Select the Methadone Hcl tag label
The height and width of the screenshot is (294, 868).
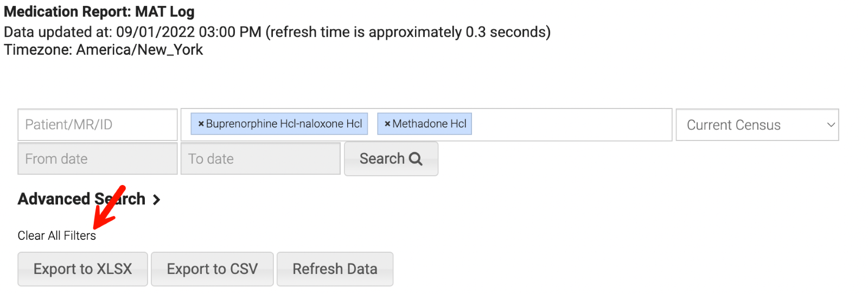click(x=429, y=124)
